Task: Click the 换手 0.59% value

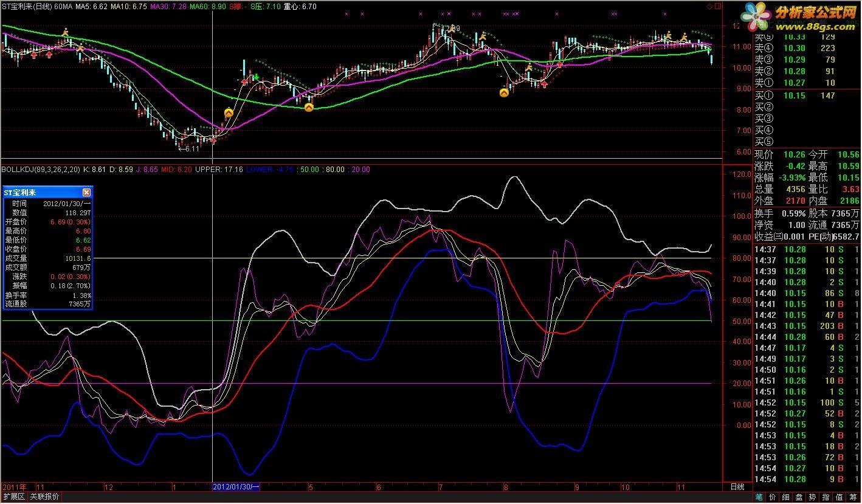Action: point(794,213)
